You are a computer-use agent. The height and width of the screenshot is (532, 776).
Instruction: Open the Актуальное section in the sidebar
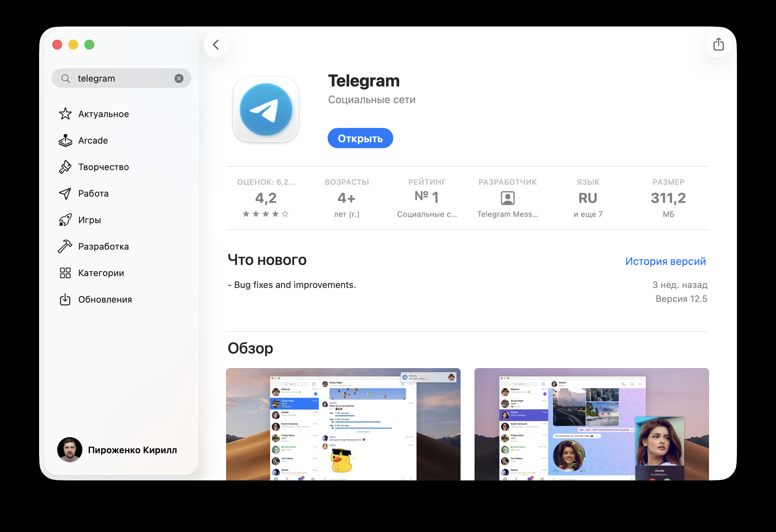(x=103, y=114)
